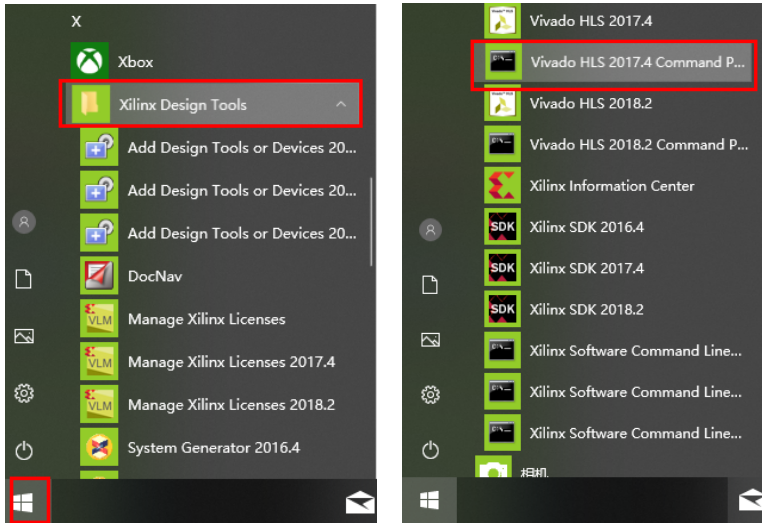The height and width of the screenshot is (528, 767).
Task: Open Pictures icon in right menu sidebar
Action: [x=430, y=340]
